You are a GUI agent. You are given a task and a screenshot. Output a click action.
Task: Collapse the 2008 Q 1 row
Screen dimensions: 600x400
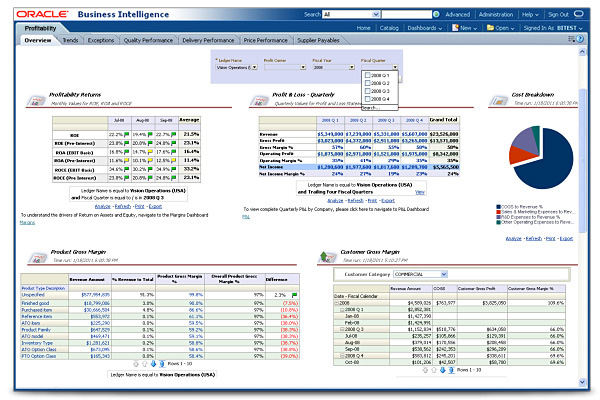[x=342, y=309]
